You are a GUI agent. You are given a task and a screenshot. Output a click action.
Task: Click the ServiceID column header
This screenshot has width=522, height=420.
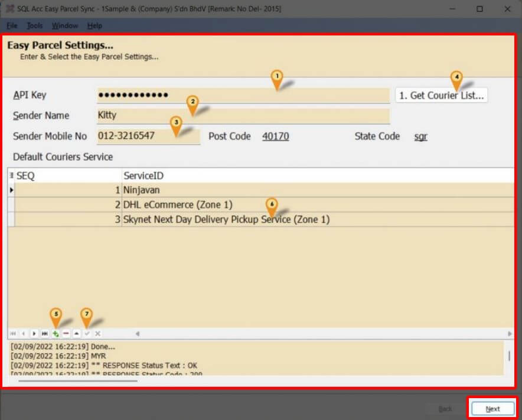[318, 175]
